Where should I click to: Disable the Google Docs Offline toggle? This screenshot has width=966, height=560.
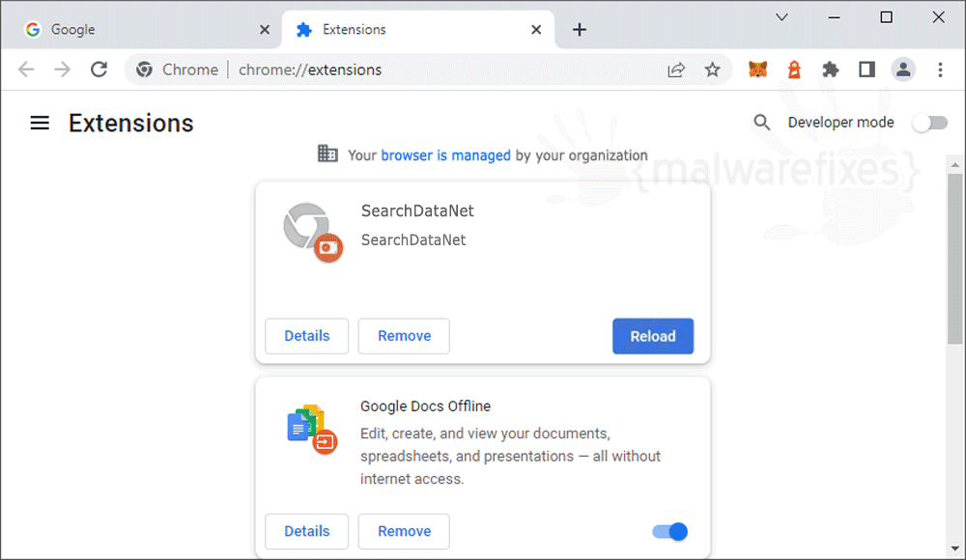[x=670, y=531]
